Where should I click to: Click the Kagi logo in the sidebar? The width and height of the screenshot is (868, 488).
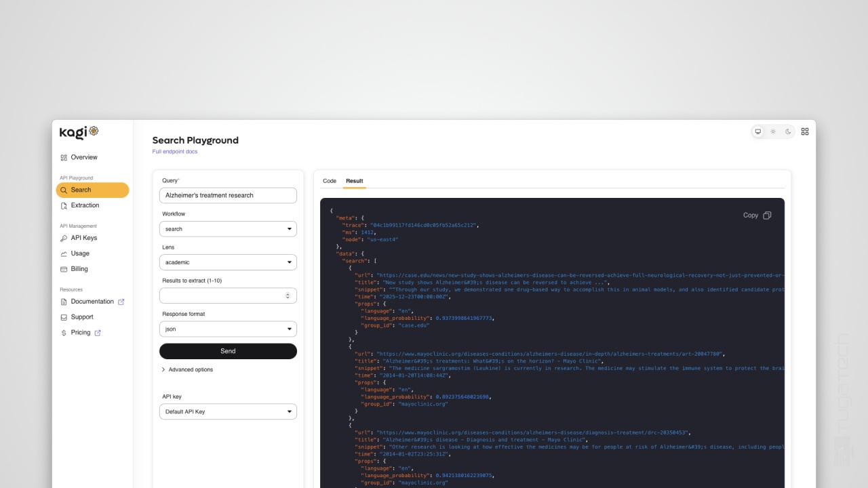(79, 132)
